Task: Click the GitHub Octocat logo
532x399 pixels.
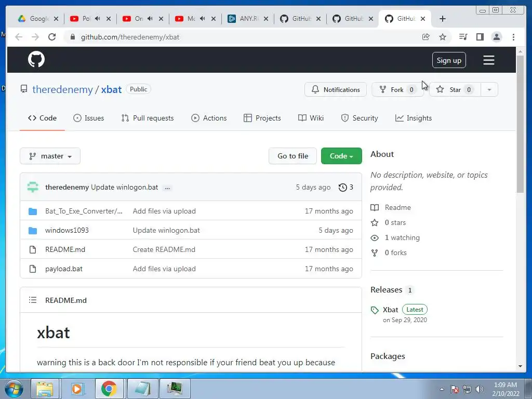Action: pos(36,60)
